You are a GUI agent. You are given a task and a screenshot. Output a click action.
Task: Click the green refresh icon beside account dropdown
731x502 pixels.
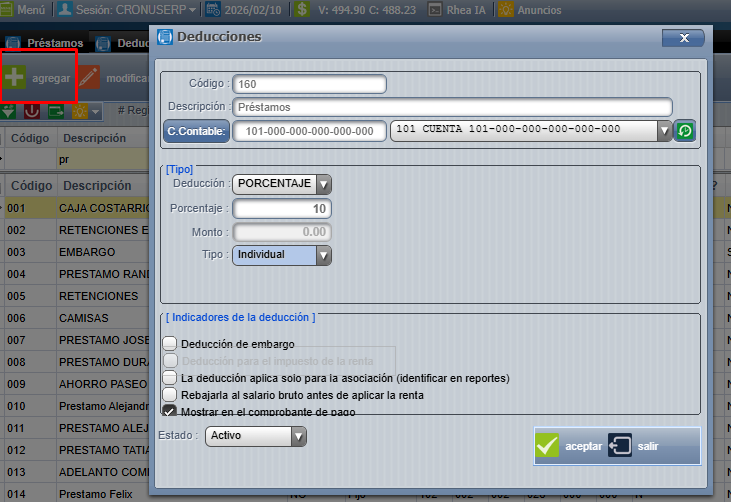(x=685, y=131)
